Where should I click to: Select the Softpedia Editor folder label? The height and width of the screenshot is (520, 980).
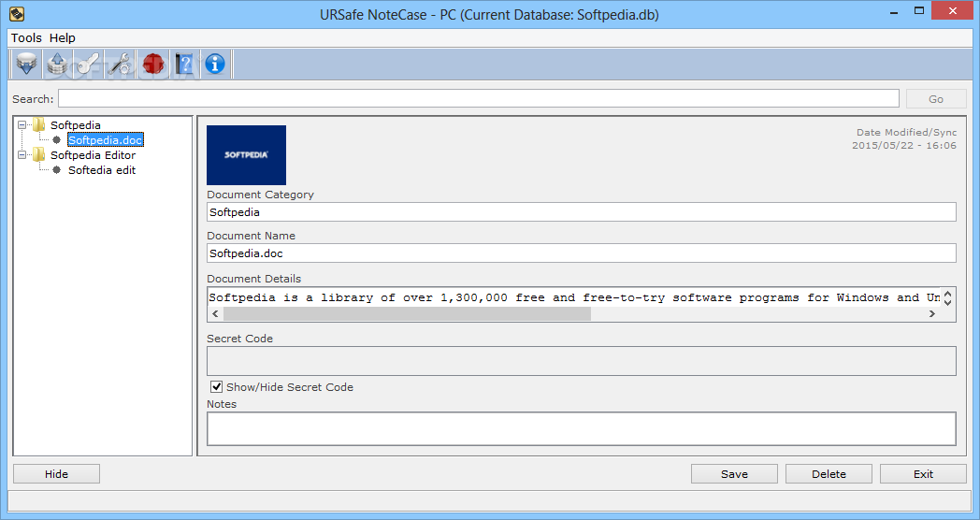pyautogui.click(x=94, y=155)
